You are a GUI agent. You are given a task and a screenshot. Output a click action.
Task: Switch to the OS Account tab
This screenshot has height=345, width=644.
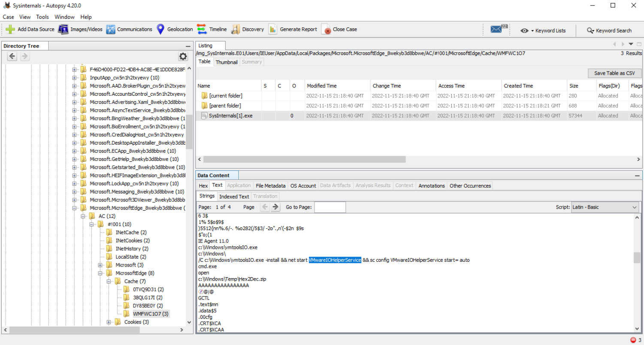click(x=303, y=185)
